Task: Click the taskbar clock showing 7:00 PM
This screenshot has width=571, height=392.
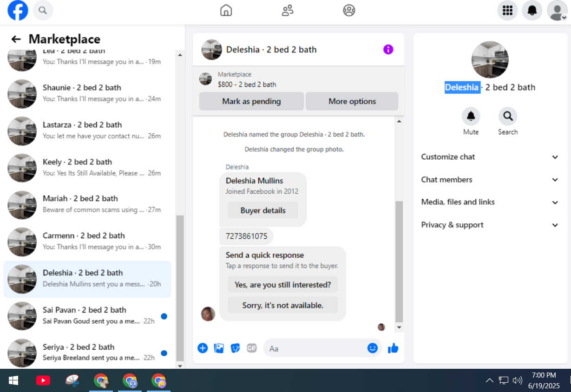Action: pyautogui.click(x=544, y=380)
